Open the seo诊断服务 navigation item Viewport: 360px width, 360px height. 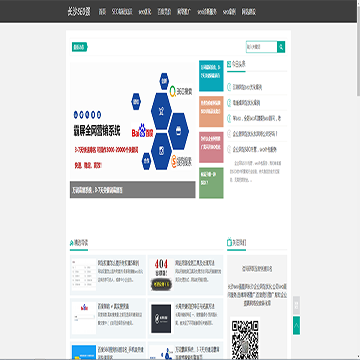(207, 12)
